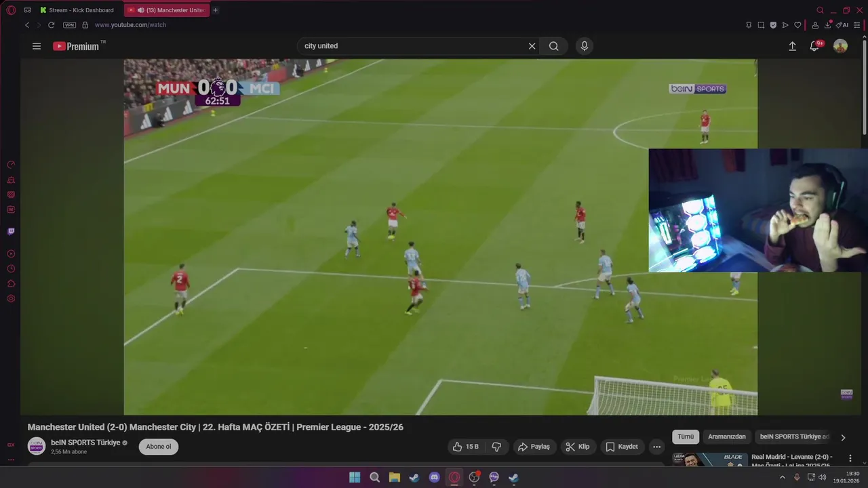Viewport: 868px width, 488px height.
Task: Open beIN SPORTS Türkiye channel avatar
Action: [37, 446]
